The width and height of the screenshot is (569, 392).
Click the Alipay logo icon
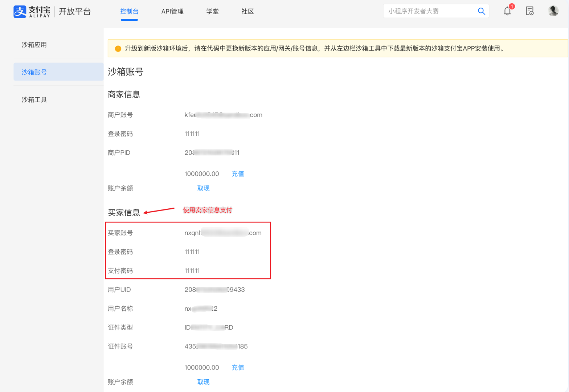20,12
